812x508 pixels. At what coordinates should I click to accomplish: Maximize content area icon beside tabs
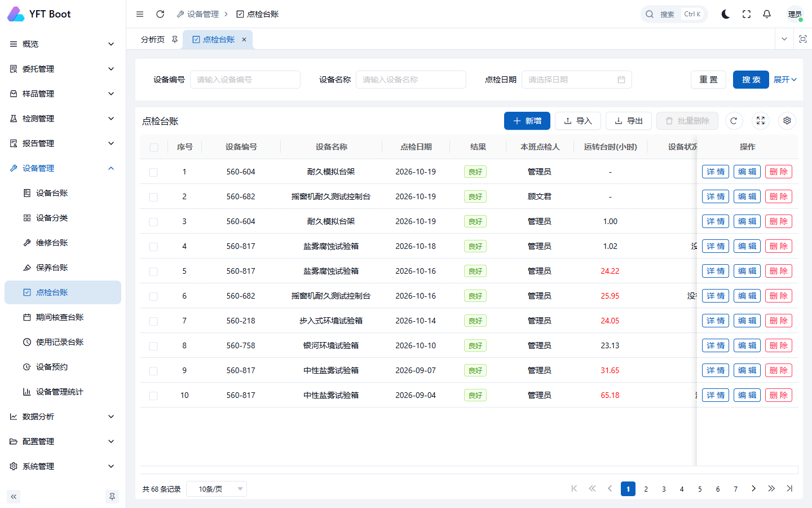pos(803,39)
